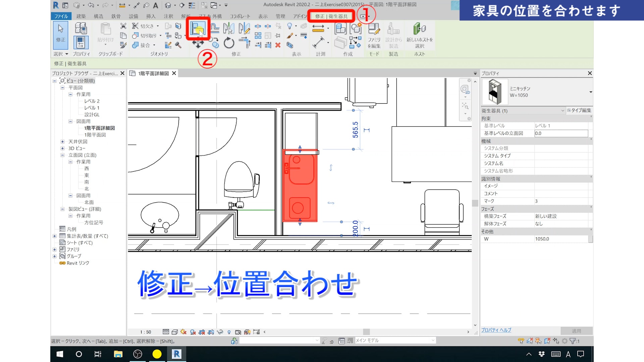The width and height of the screenshot is (644, 362).
Task: Toggle sun path in view control bar
Action: point(183,332)
